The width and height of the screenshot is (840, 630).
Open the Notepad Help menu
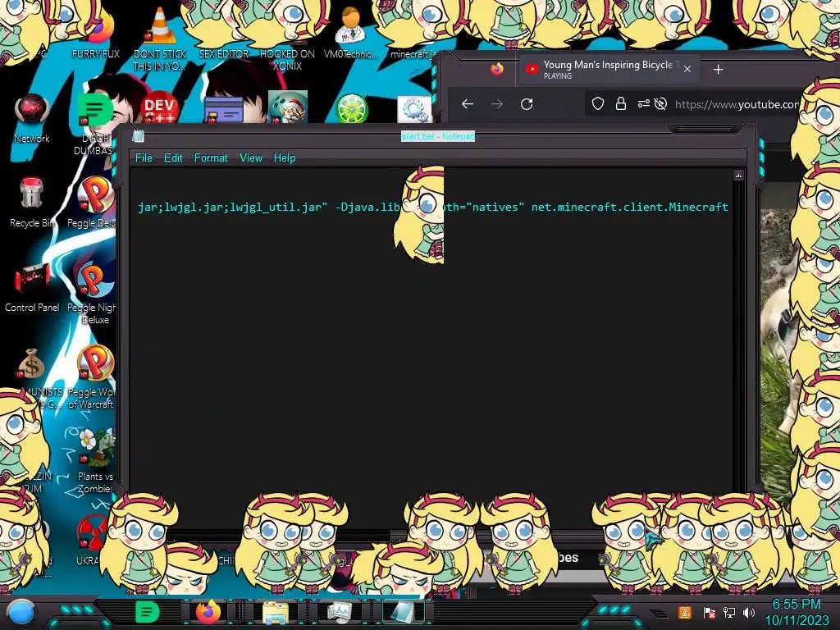click(x=285, y=157)
